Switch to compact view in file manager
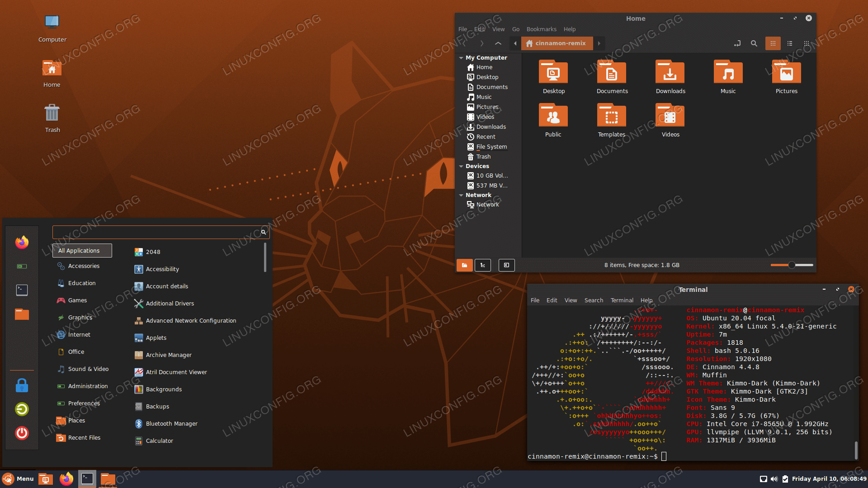The height and width of the screenshot is (488, 868). pyautogui.click(x=807, y=43)
